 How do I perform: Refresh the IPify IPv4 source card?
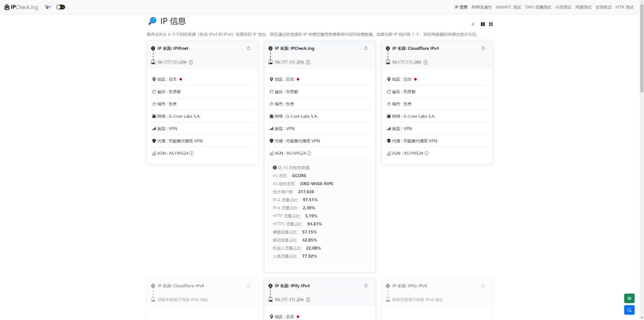(x=366, y=286)
